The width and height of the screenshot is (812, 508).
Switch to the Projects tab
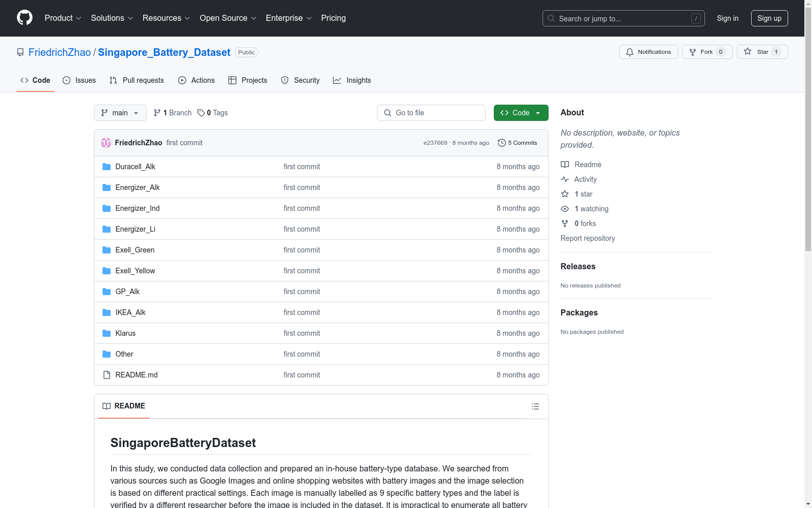click(x=248, y=80)
